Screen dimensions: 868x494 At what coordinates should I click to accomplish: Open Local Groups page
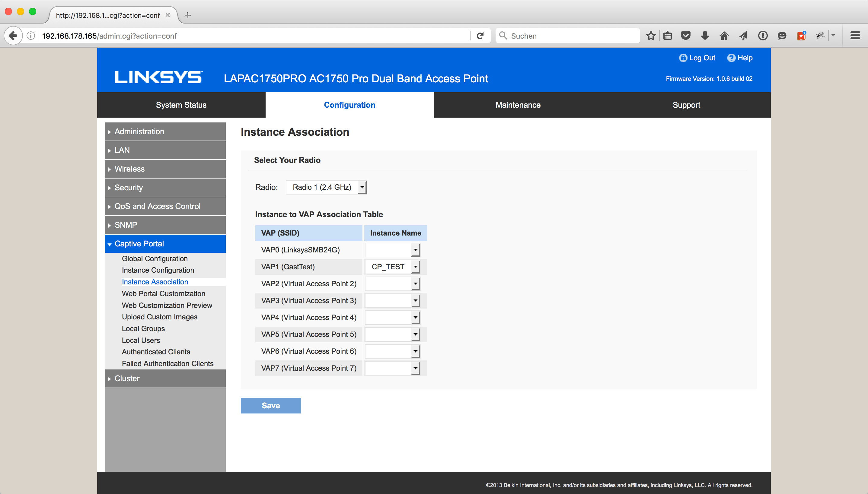click(x=143, y=328)
